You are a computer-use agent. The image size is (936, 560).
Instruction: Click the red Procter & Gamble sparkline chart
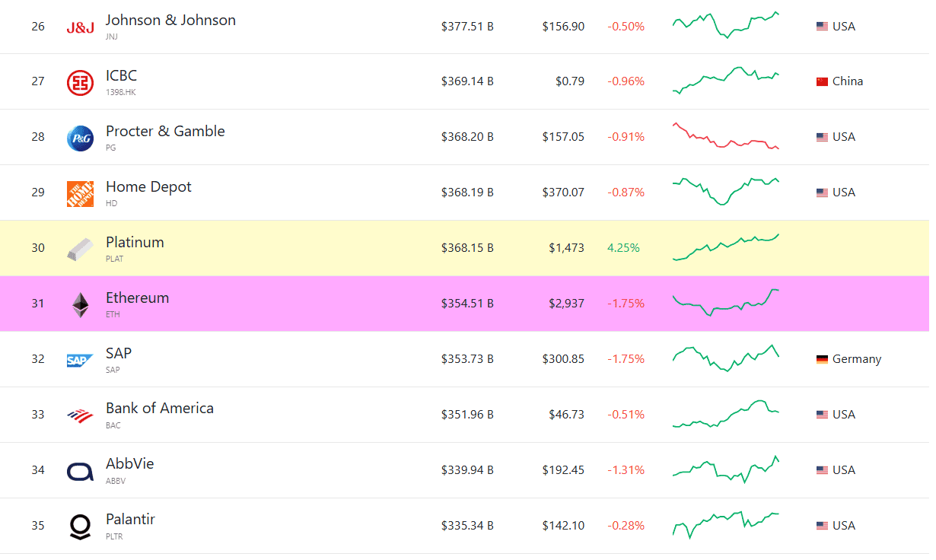[x=726, y=136]
